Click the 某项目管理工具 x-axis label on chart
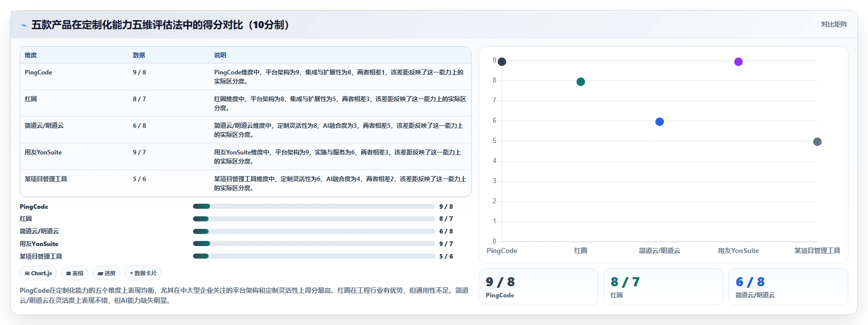The image size is (868, 325). [817, 251]
